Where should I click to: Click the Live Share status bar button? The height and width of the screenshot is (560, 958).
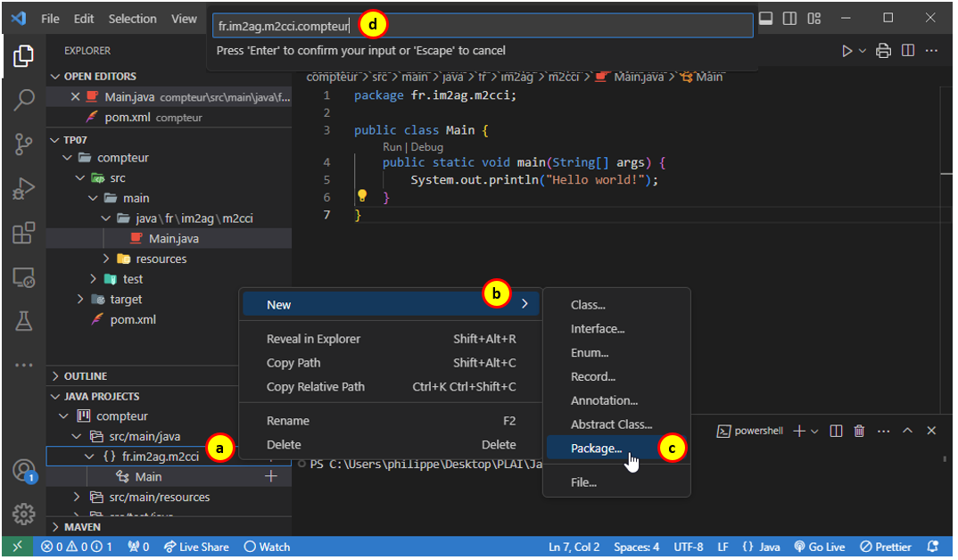point(196,547)
